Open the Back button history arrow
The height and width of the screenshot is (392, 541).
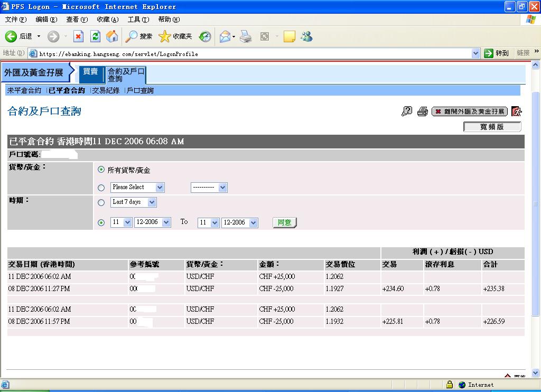click(39, 36)
